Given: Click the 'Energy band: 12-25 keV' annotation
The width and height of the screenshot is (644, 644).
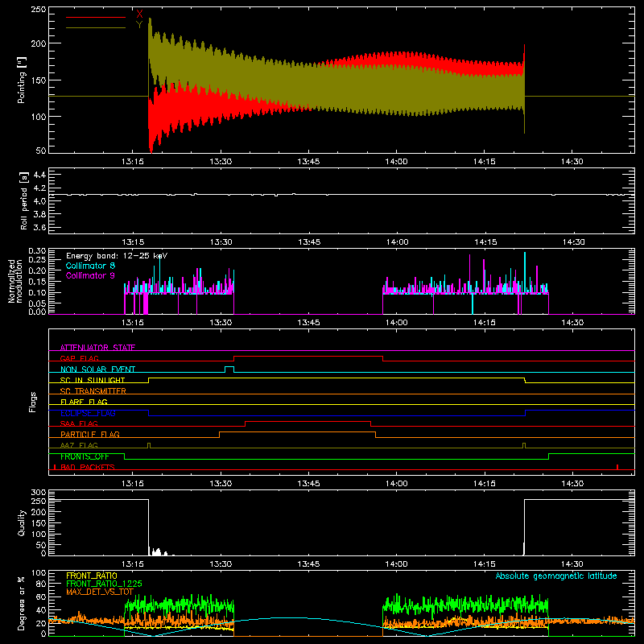Looking at the screenshot, I should [117, 256].
